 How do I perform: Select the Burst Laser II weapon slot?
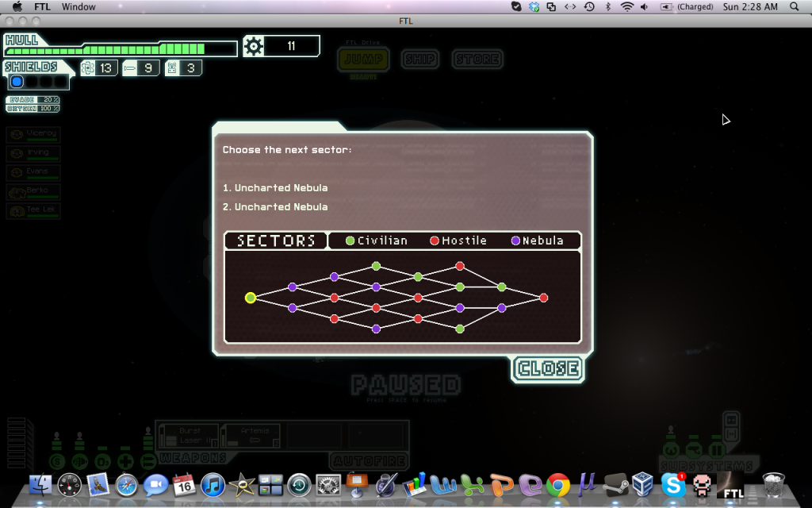pyautogui.click(x=189, y=436)
